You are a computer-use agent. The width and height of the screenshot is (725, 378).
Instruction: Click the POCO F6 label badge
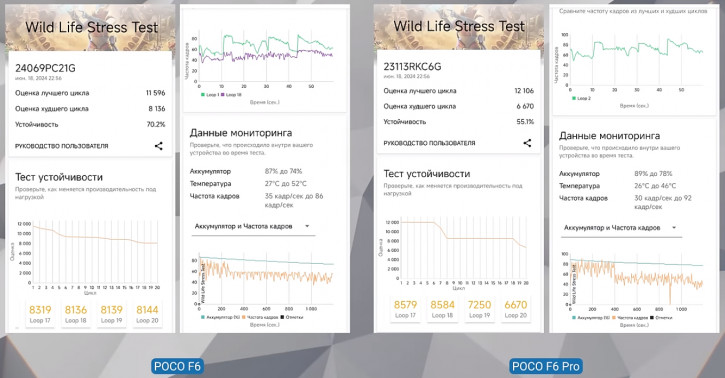tap(178, 366)
